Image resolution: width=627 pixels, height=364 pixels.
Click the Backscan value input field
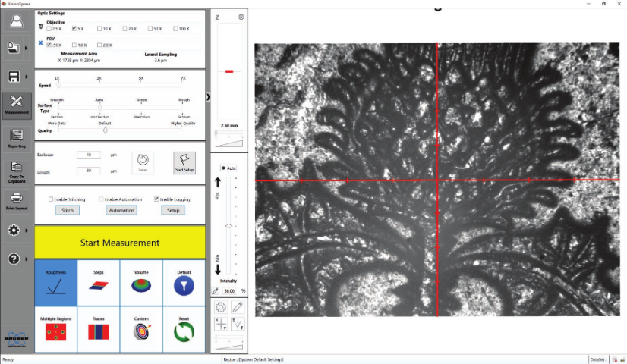point(89,155)
